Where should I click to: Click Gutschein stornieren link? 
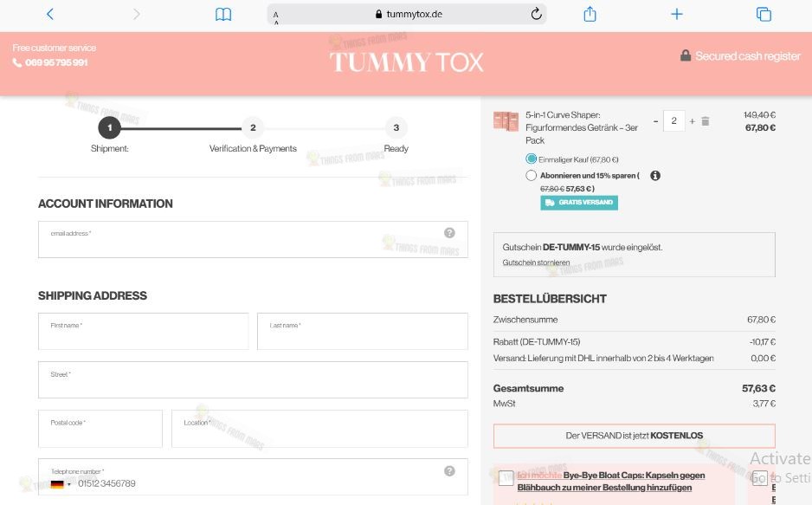[536, 262]
